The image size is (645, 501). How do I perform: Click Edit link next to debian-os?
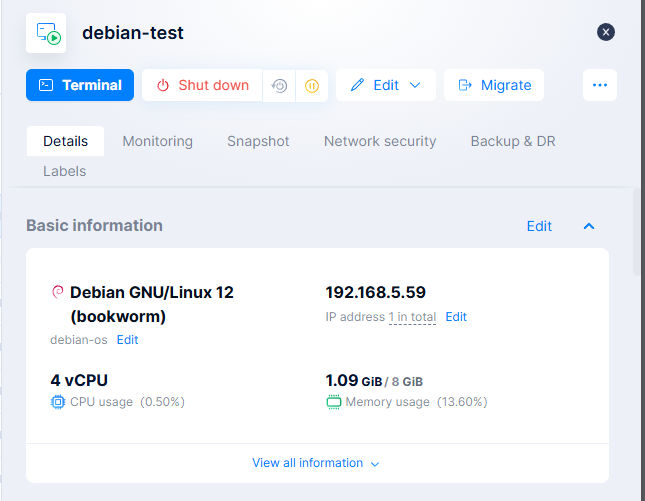coord(127,340)
